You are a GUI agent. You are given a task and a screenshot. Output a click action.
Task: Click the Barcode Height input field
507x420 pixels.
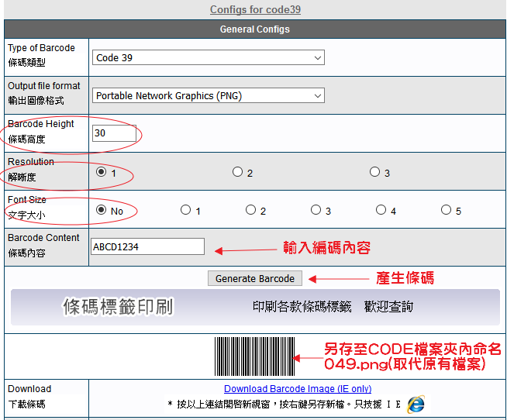pyautogui.click(x=114, y=133)
